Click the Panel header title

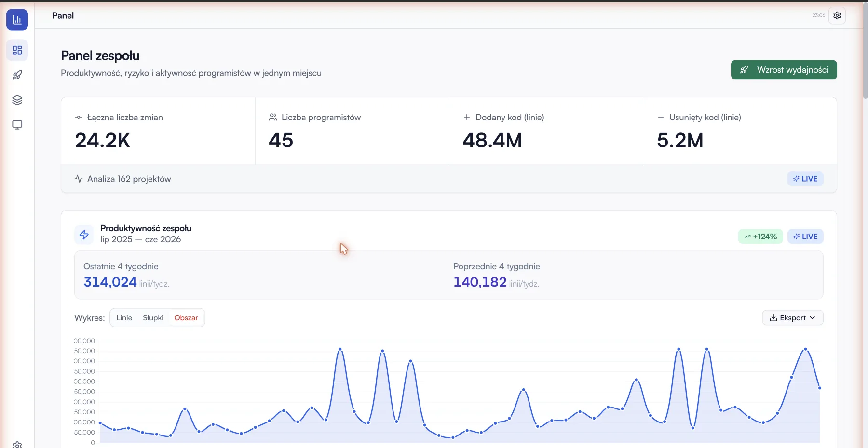[63, 15]
